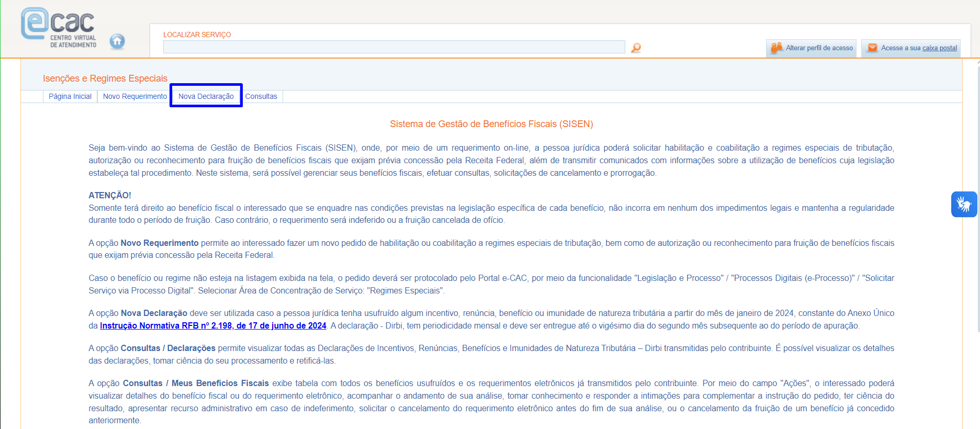Follow the caixa postal link
Image resolution: width=980 pixels, height=429 pixels.
(x=940, y=48)
